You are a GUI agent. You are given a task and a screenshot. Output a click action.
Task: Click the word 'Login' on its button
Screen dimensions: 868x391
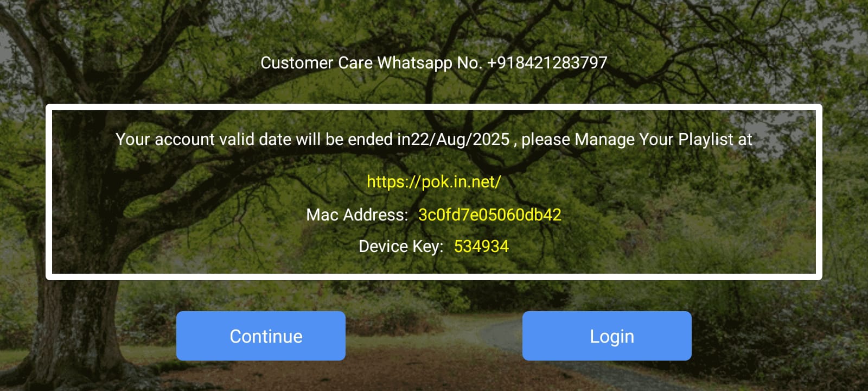coord(612,337)
